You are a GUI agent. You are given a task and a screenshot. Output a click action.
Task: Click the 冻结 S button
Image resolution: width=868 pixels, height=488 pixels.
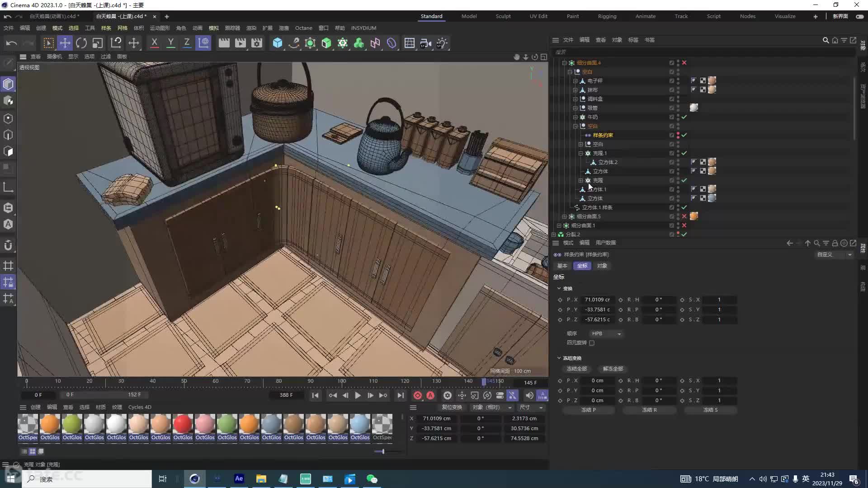[x=710, y=410]
